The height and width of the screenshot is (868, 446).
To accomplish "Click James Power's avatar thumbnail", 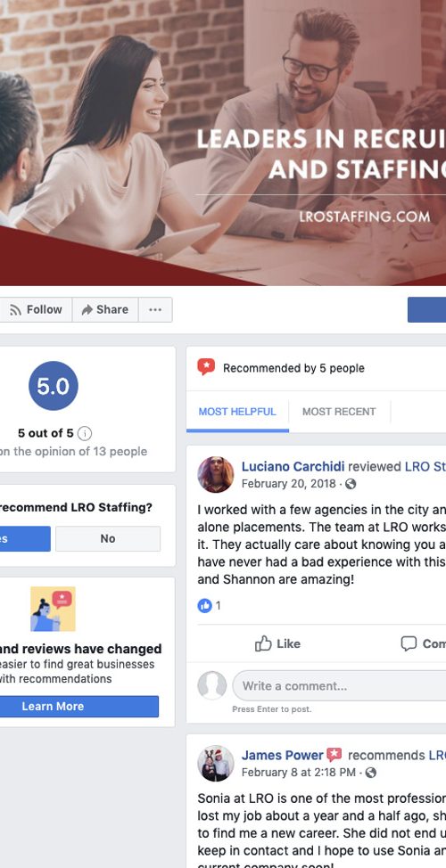I will (x=216, y=763).
